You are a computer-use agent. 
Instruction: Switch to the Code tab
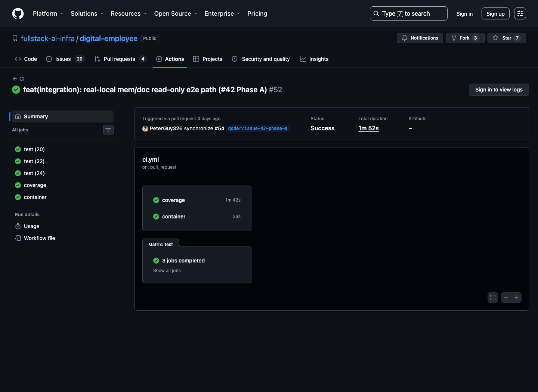[x=26, y=59]
